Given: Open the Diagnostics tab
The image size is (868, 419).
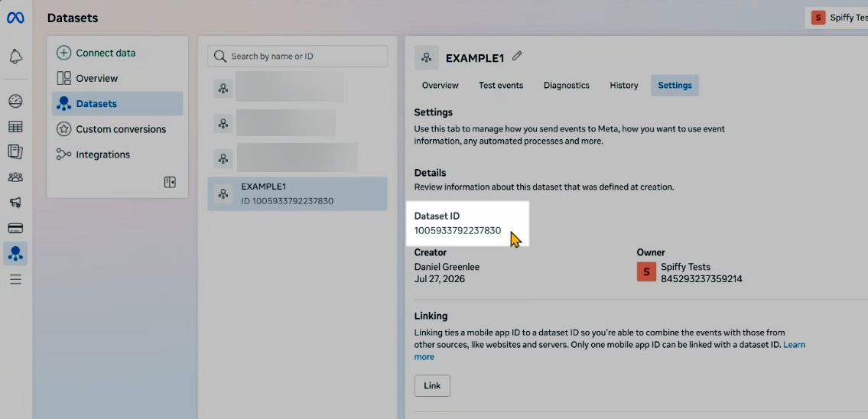Looking at the screenshot, I should coord(567,86).
